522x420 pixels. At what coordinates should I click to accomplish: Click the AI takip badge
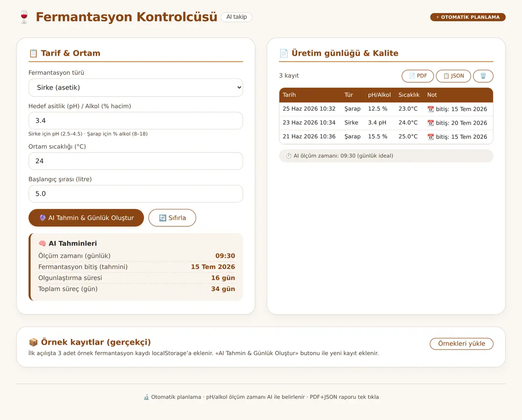(x=237, y=17)
